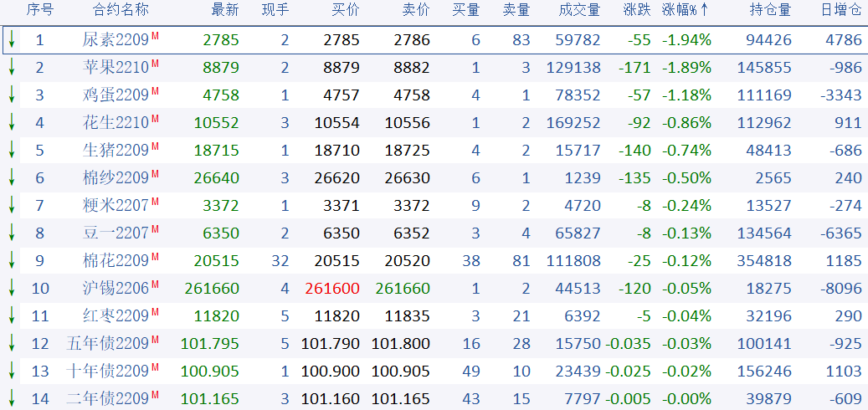Click the down arrow icon beside 沪锡2206
This screenshot has width=868, height=410.
12,289
